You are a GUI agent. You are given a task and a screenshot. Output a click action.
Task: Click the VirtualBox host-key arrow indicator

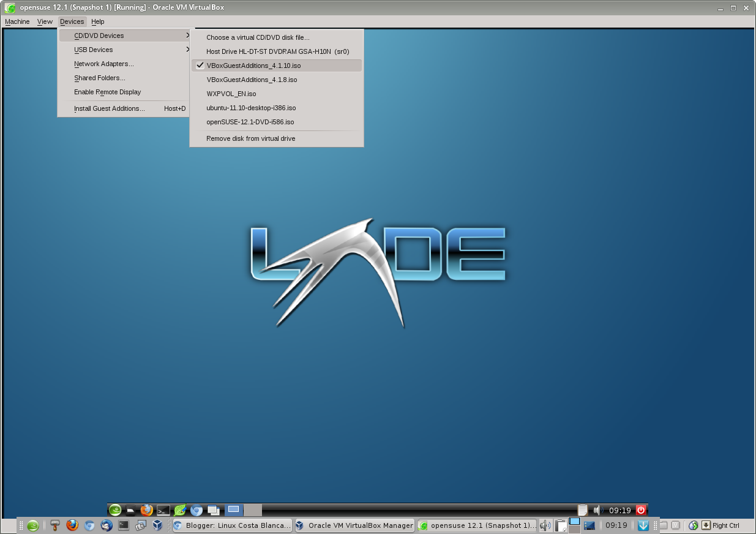[x=706, y=525]
